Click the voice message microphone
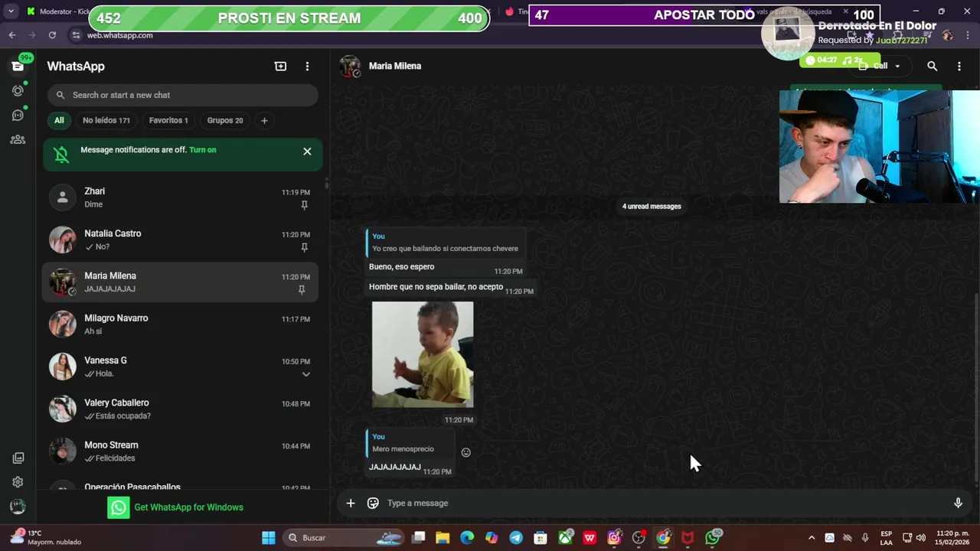The image size is (980, 551). point(957,503)
